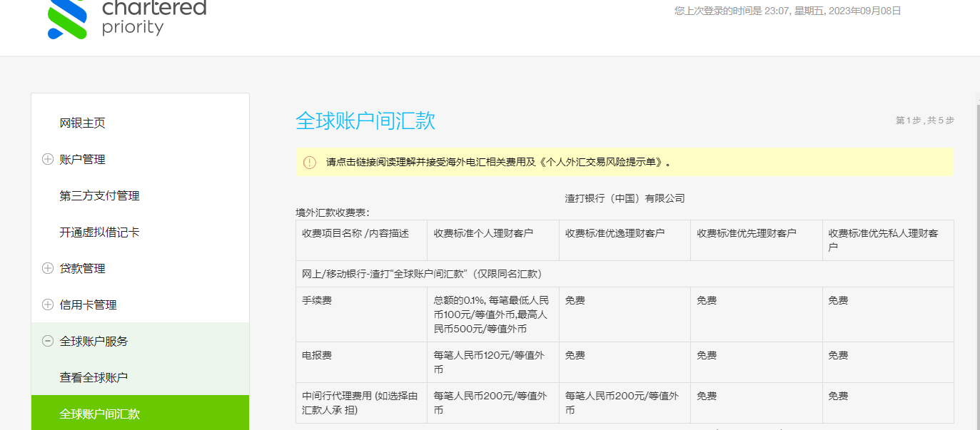Click the last login time text
This screenshot has height=430, width=980.
point(785,11)
